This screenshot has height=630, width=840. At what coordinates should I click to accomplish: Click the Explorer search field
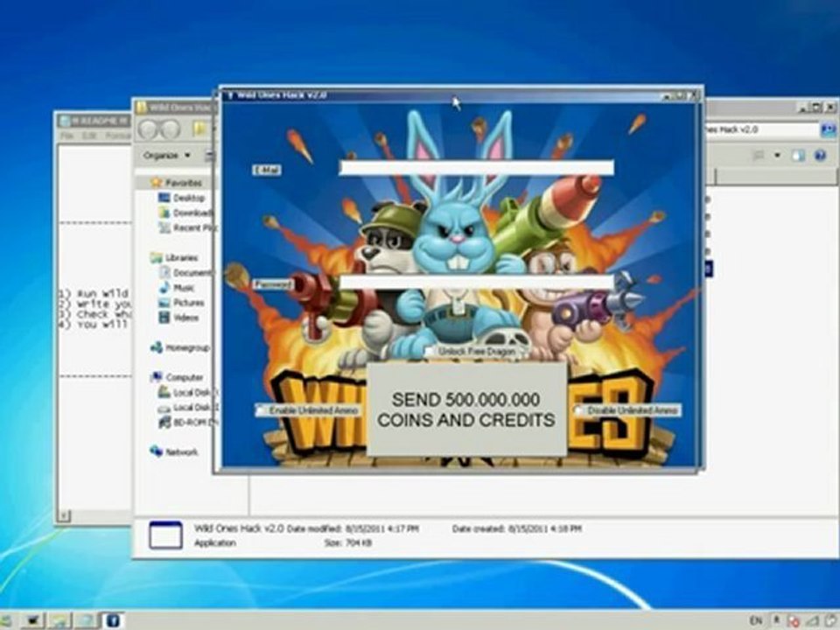[761, 129]
